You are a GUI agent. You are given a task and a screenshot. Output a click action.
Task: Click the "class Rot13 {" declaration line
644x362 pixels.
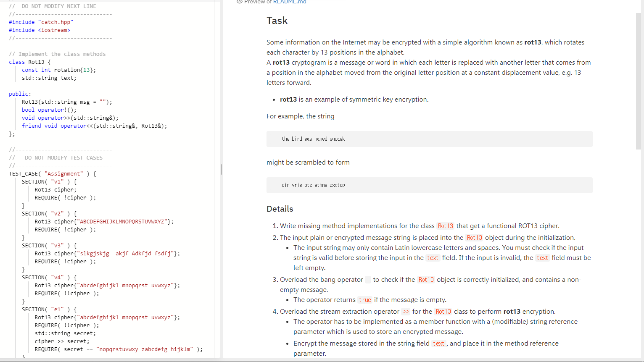click(x=30, y=62)
